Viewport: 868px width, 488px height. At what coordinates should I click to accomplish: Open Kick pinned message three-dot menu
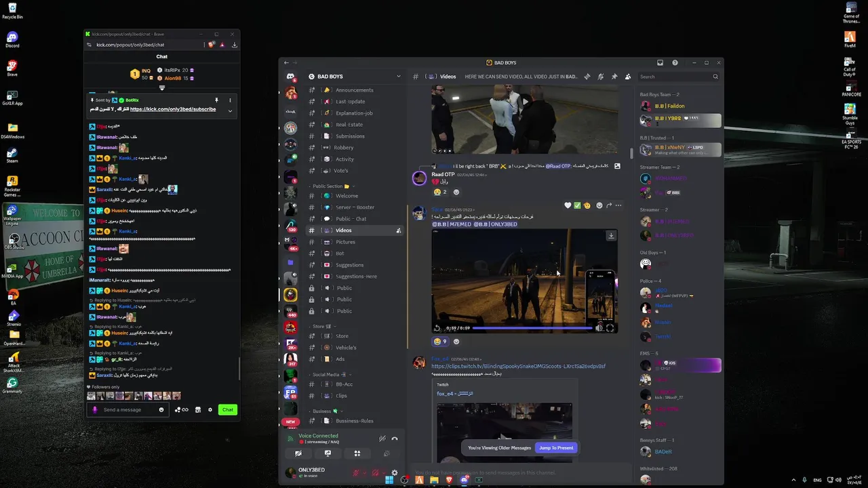(230, 100)
